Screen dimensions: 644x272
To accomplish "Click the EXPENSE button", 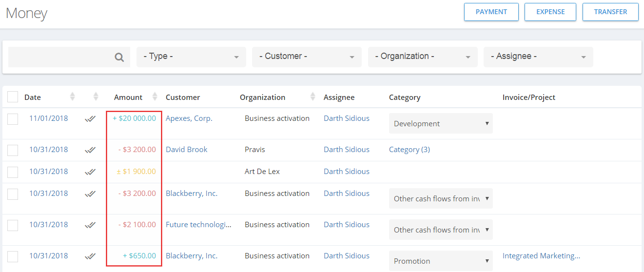I will coord(550,12).
